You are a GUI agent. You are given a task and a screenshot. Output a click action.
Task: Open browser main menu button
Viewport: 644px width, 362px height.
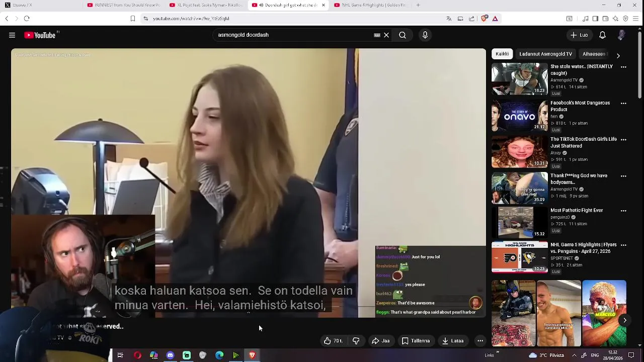click(636, 19)
